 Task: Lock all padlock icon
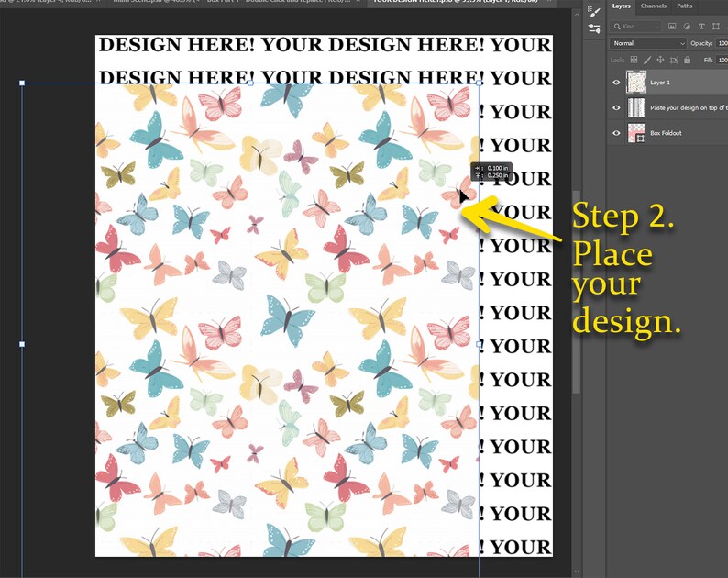[x=687, y=60]
